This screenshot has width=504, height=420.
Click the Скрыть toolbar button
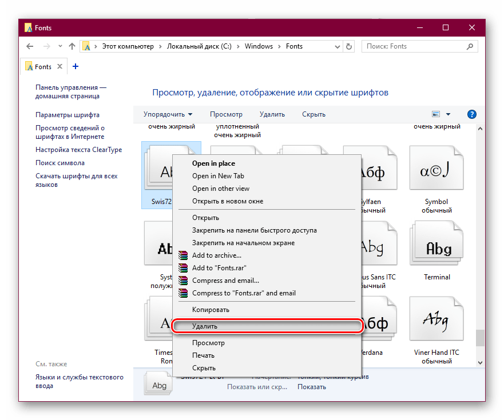pyautogui.click(x=313, y=114)
